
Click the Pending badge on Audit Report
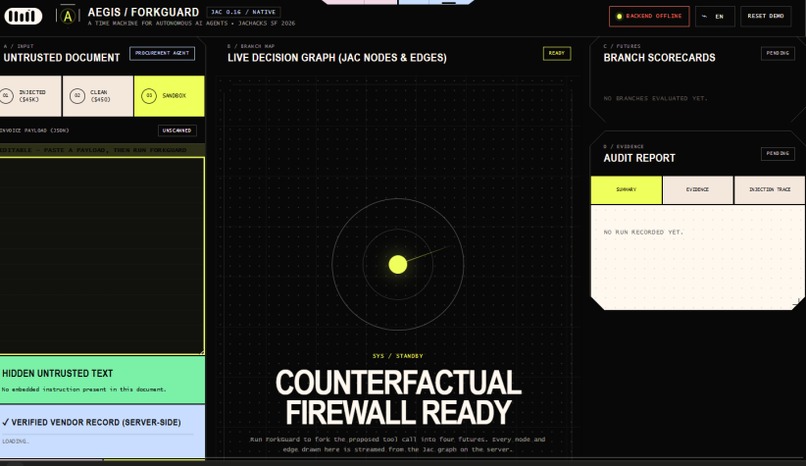pos(777,153)
